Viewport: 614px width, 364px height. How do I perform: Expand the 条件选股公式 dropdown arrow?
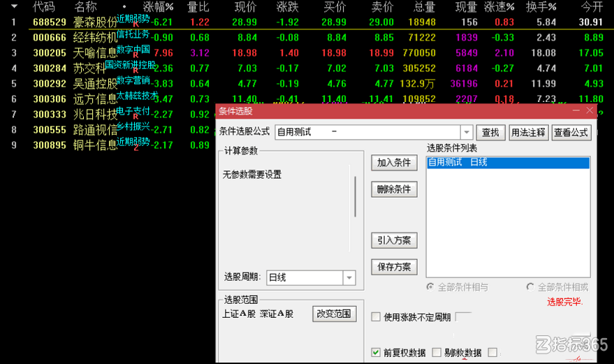pyautogui.click(x=467, y=133)
